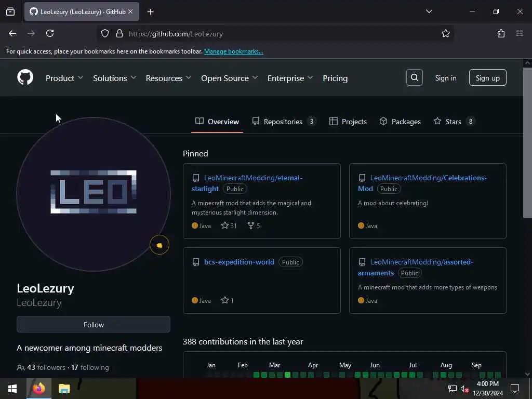Click the Firefox taskbar icon
The image size is (532, 399).
tap(38, 389)
